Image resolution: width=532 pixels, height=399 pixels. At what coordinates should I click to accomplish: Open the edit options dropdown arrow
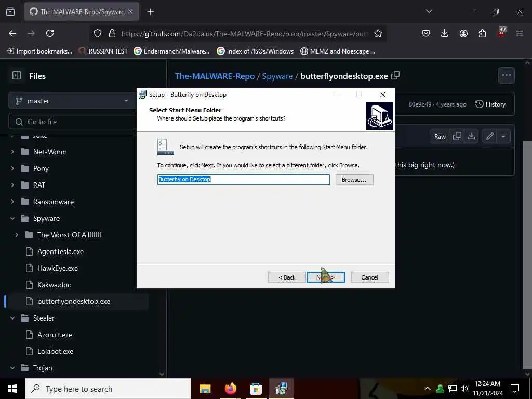503,137
